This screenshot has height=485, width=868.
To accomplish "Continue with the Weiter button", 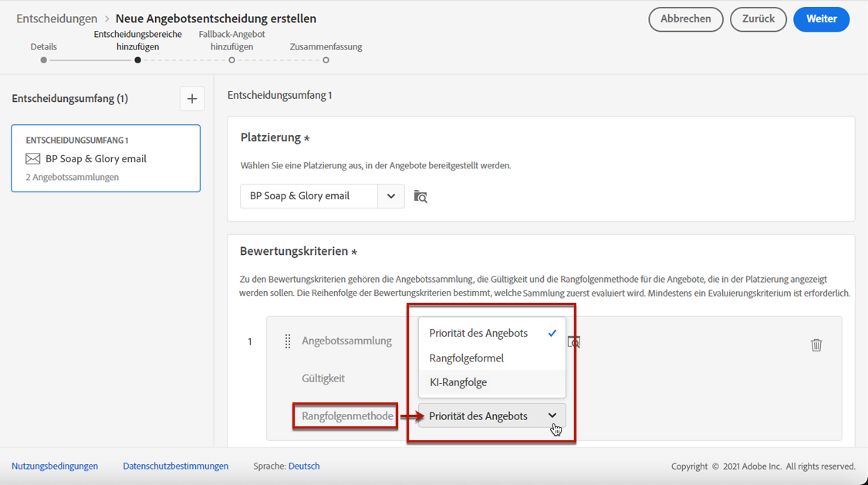I will (x=822, y=19).
